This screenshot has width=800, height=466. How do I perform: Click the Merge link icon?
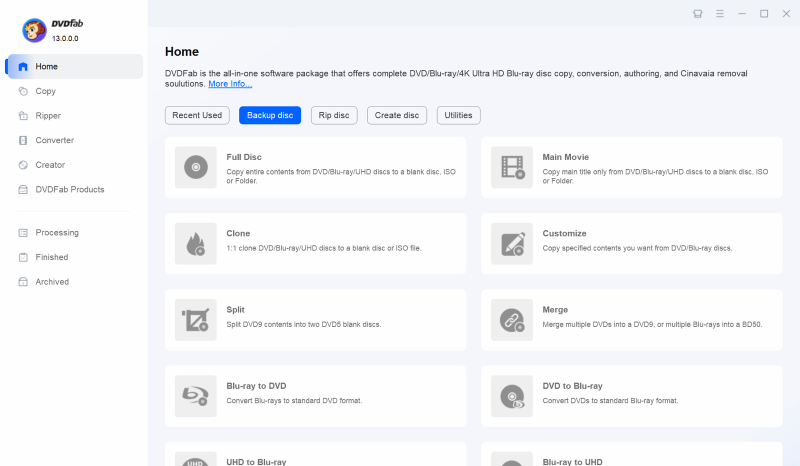(511, 320)
